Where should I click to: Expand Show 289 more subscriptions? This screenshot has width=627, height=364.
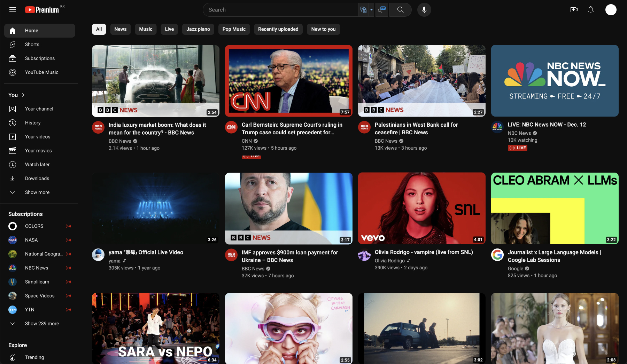42,324
